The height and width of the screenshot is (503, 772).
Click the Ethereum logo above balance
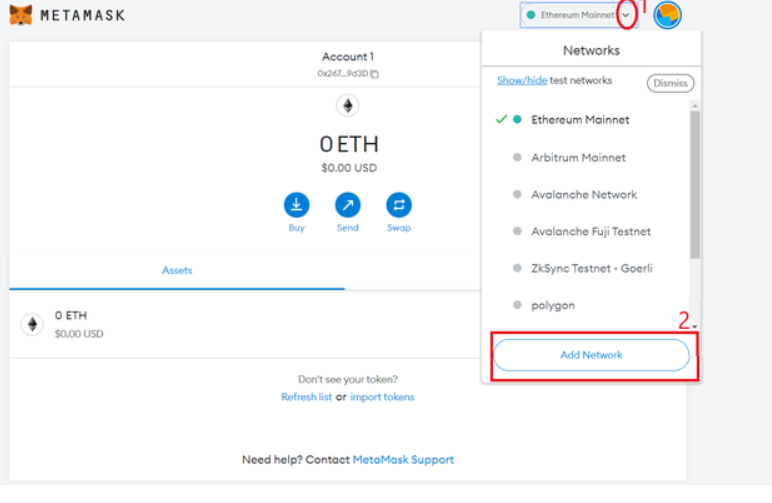click(348, 105)
